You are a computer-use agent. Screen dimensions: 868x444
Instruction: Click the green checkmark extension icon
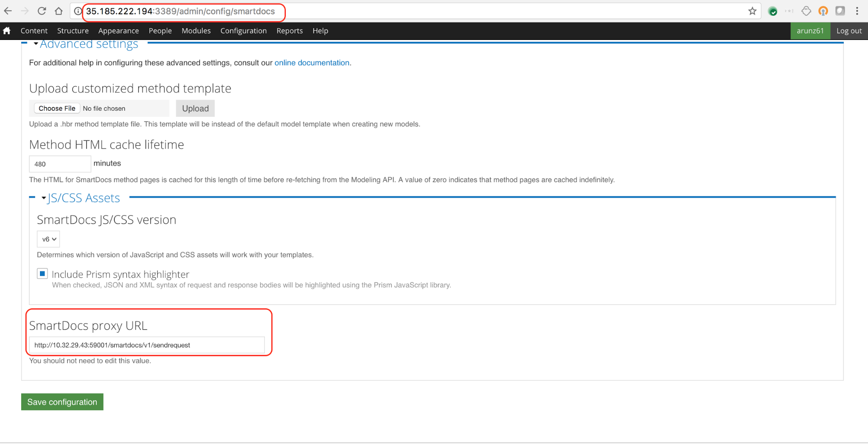[772, 11]
